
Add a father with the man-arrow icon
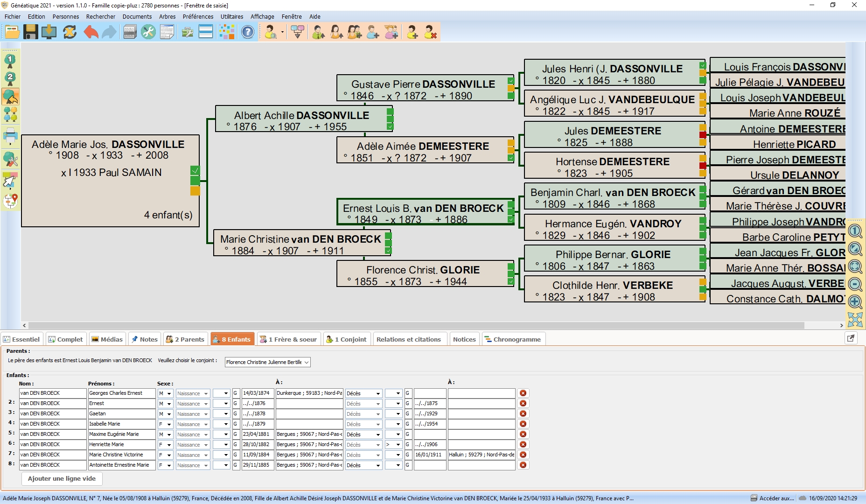coord(318,32)
